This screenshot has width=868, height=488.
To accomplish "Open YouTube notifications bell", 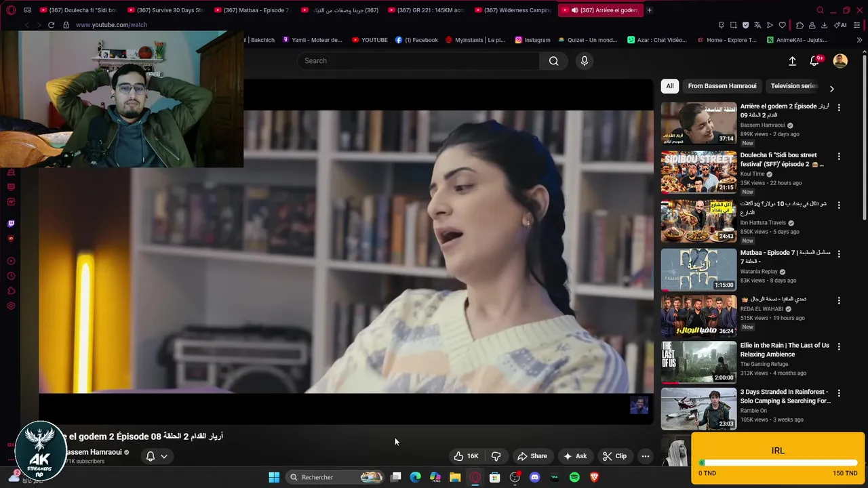I will pos(815,61).
